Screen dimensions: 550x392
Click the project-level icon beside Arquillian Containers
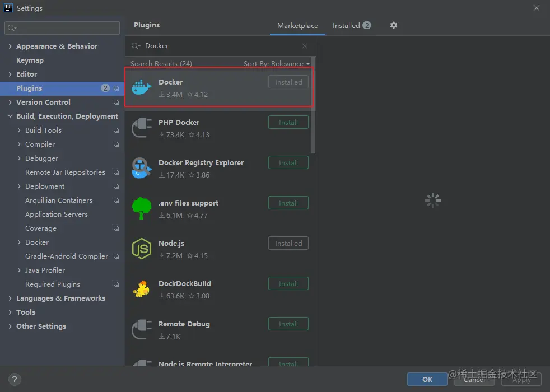coord(116,200)
